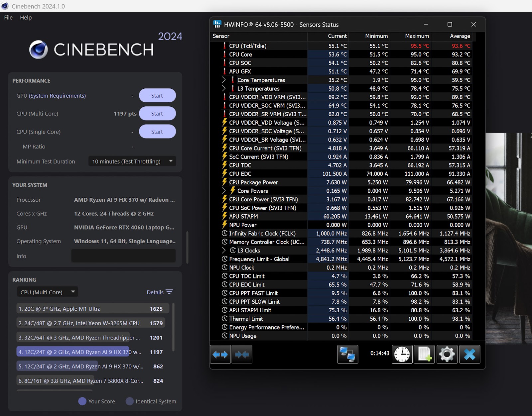This screenshot has height=416, width=532.
Task: Select the SoC Current (SVI3 TFN) row
Action: tap(341, 157)
